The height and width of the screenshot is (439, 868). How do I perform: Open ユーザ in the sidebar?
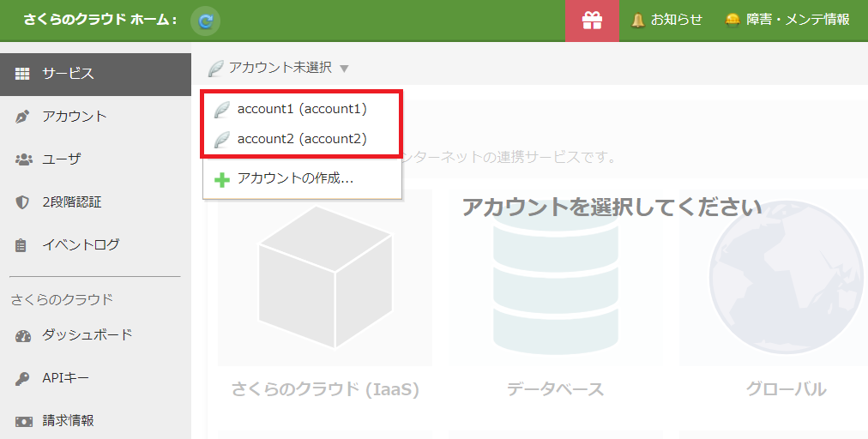click(62, 159)
